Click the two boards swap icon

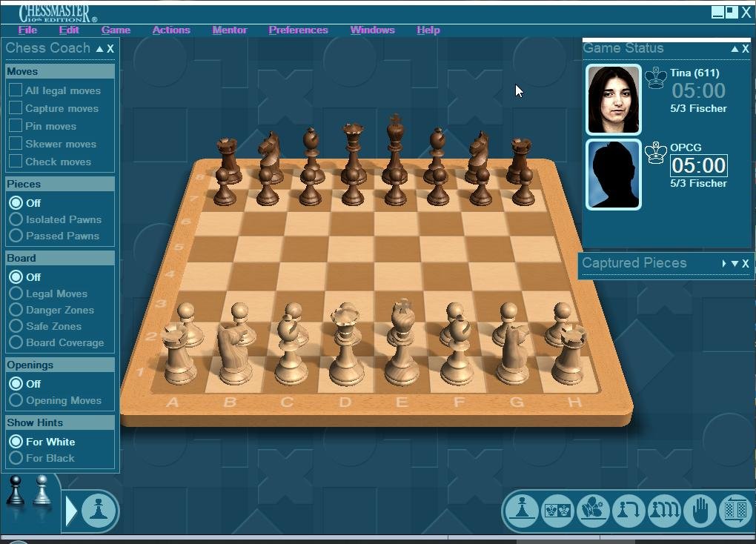point(736,510)
